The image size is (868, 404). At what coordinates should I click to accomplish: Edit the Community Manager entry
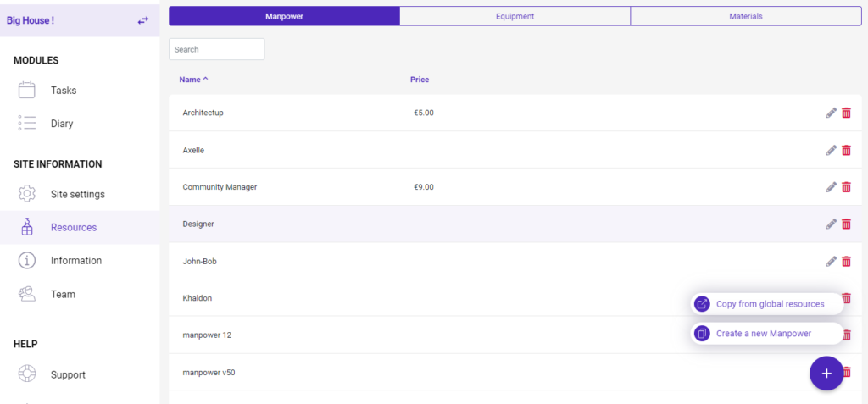point(831,187)
